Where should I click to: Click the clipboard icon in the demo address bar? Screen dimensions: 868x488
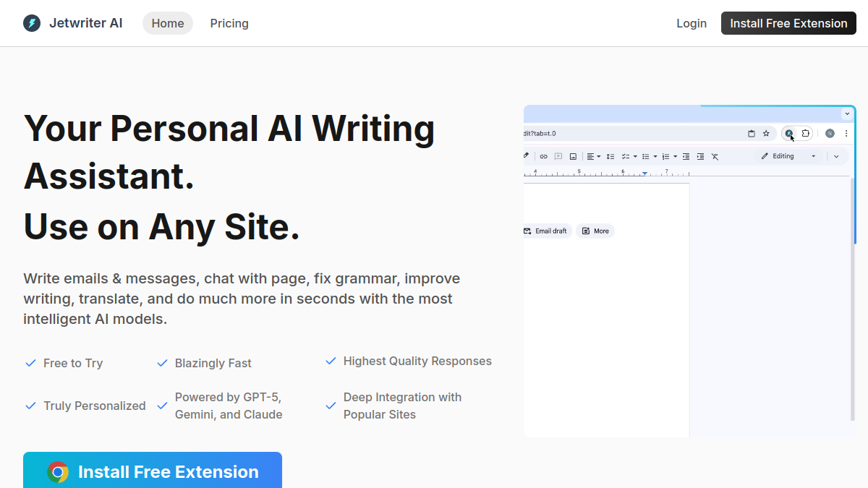pos(752,134)
